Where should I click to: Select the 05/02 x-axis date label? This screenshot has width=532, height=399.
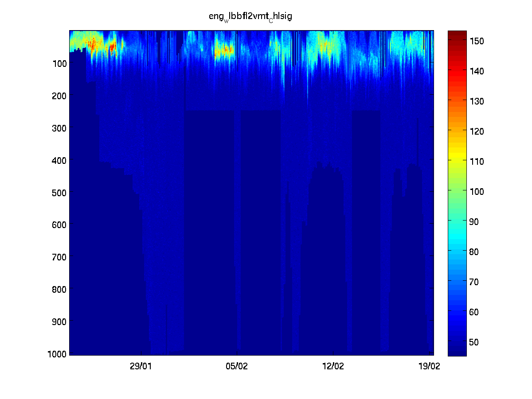tap(237, 366)
